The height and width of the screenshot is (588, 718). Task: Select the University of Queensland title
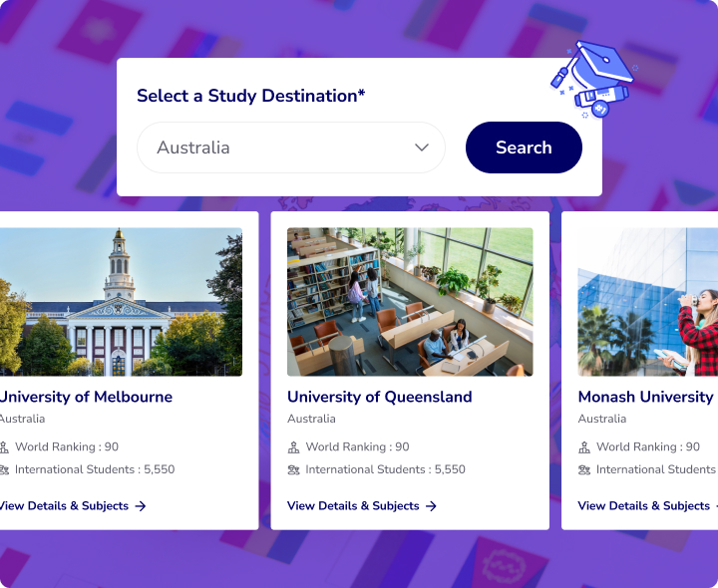pos(380,397)
